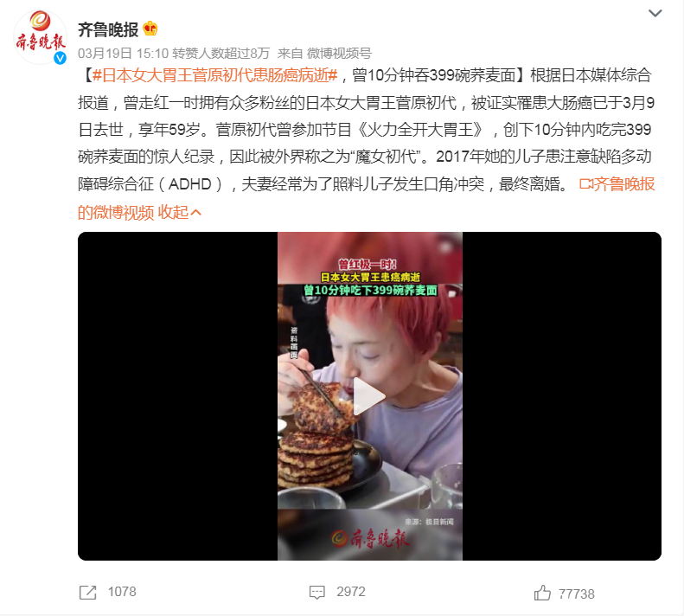684x616 pixels.
Task: Play the video with the center play button
Action: (368, 396)
